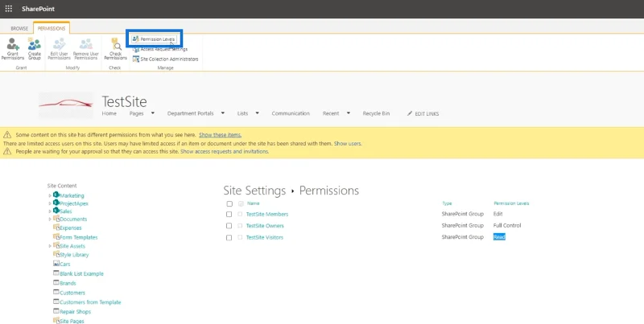Open the Pages navigation dropdown arrow
The image size is (644, 324).
153,113
